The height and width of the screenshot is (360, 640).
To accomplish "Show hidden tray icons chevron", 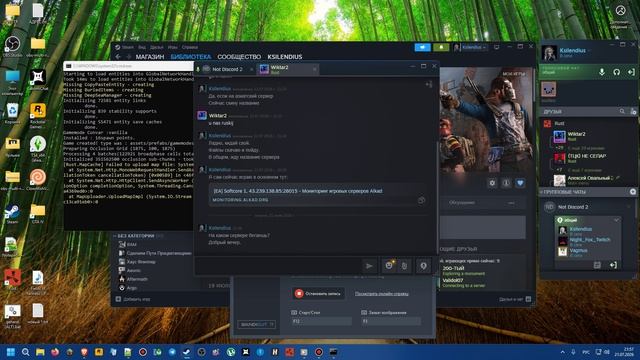I will point(562,352).
